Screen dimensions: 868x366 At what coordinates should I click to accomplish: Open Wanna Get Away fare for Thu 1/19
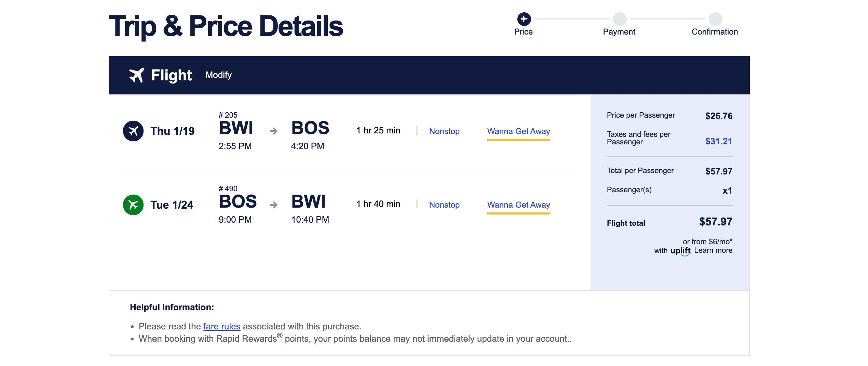coord(518,131)
